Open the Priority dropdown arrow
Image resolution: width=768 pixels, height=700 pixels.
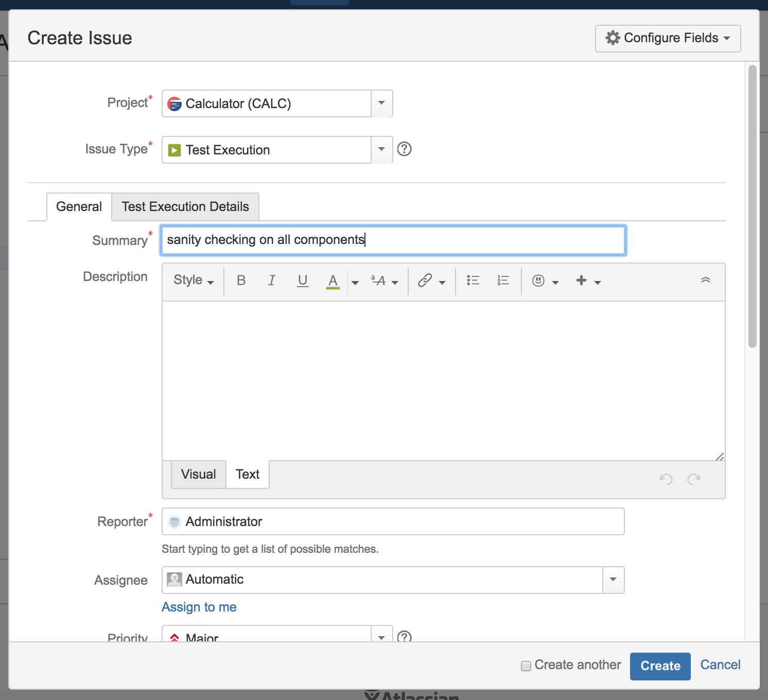[381, 635]
